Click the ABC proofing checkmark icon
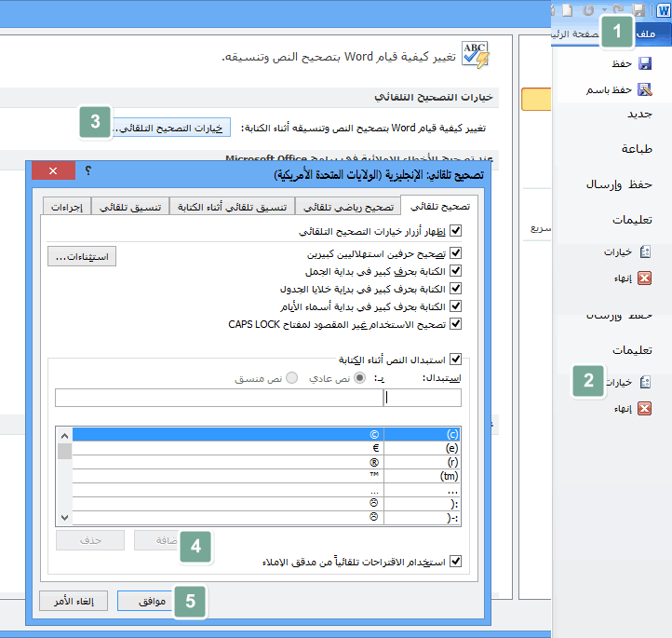The image size is (672, 638). [476, 54]
